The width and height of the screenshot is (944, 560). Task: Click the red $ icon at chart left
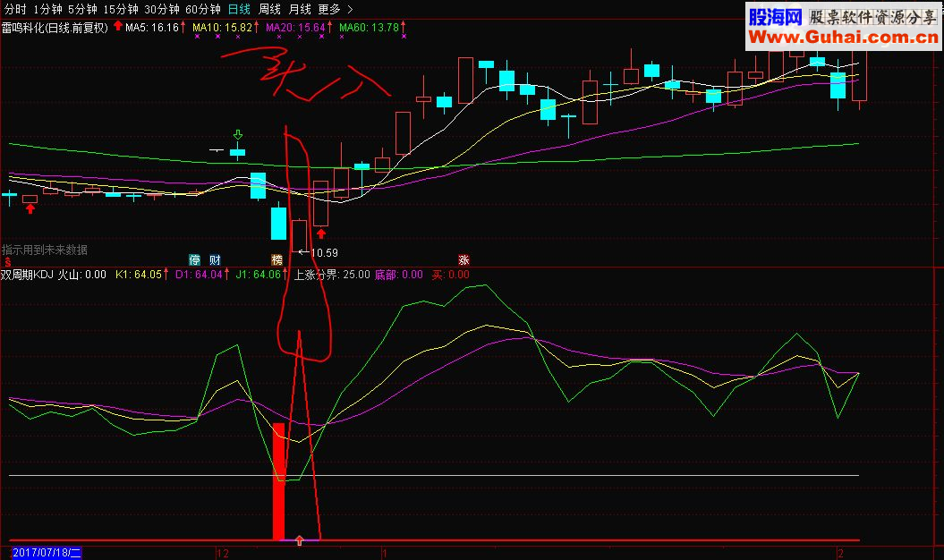pyautogui.click(x=7, y=262)
